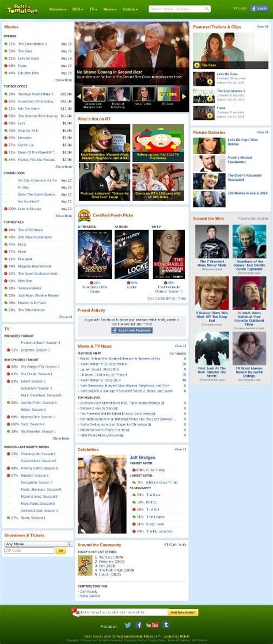Viewport: 273px width, 644px height.
Task: Open the South Park Fall 2014 TV gallery tile
Action: (x=158, y=143)
